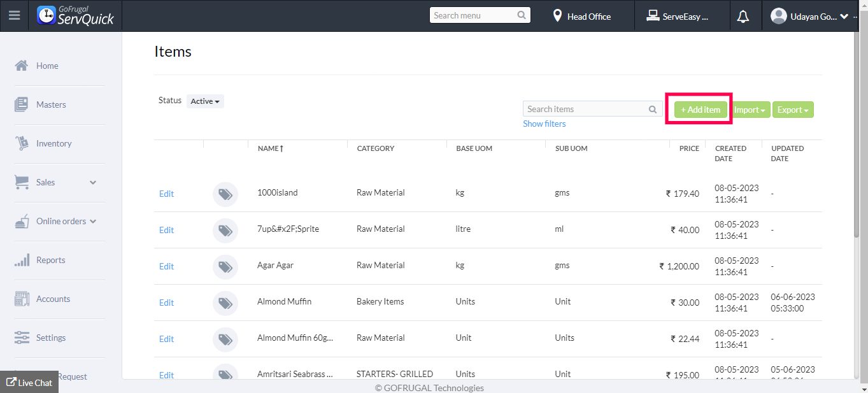Click the Head Office location pin icon

tap(557, 16)
